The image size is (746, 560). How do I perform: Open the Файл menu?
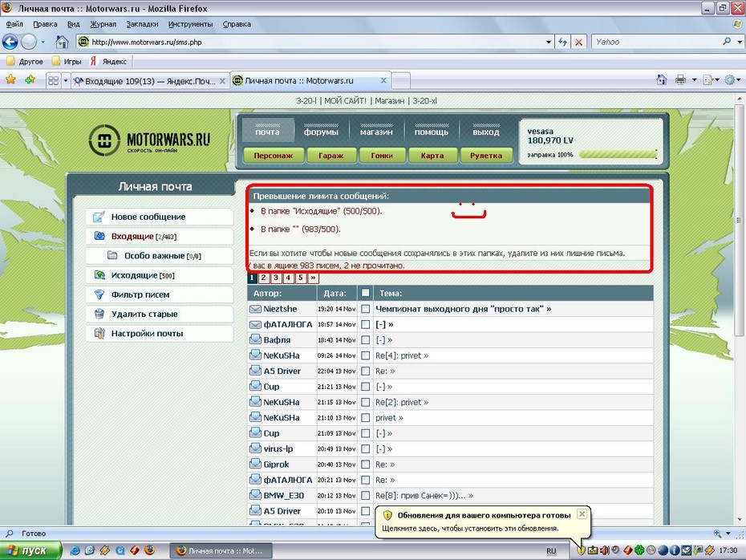(14, 24)
